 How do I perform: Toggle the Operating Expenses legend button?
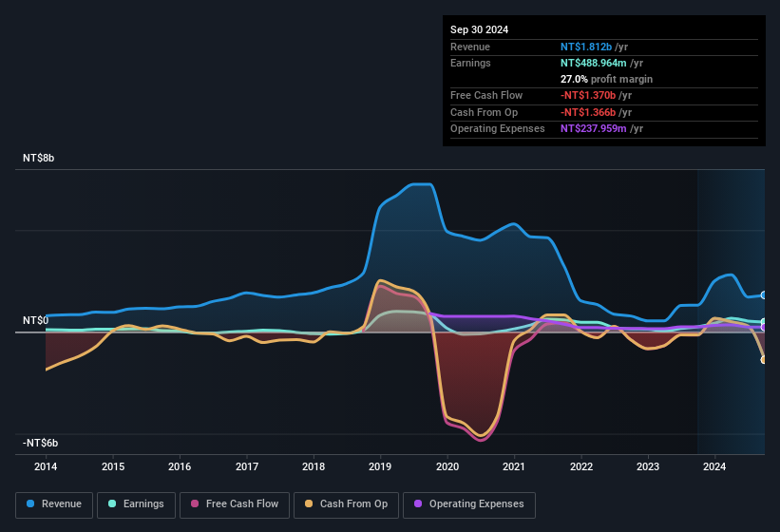[x=468, y=504]
